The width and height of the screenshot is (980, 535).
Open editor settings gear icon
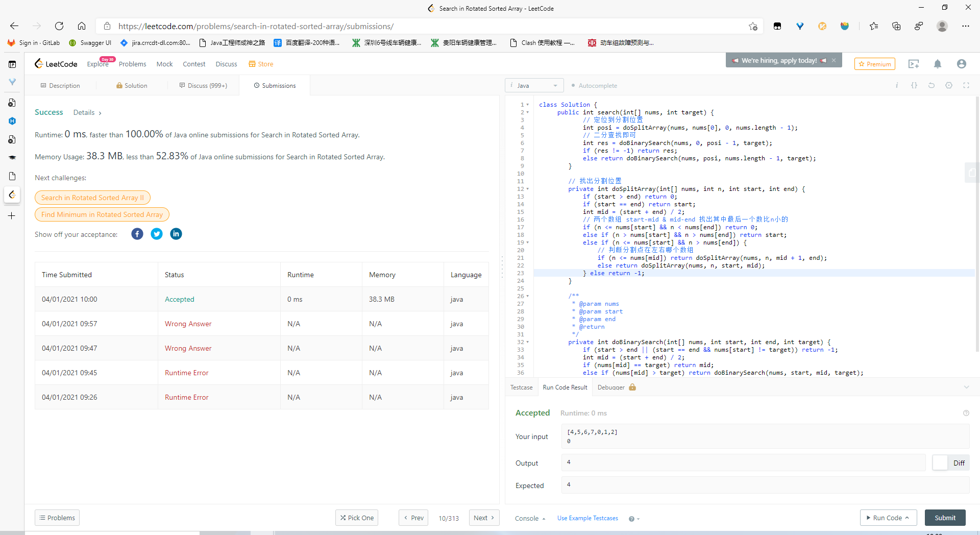coord(949,85)
